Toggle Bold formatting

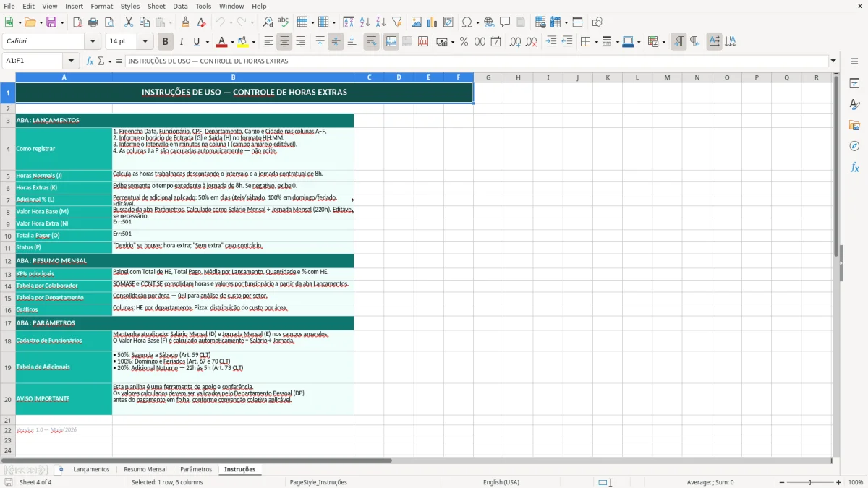tap(165, 42)
